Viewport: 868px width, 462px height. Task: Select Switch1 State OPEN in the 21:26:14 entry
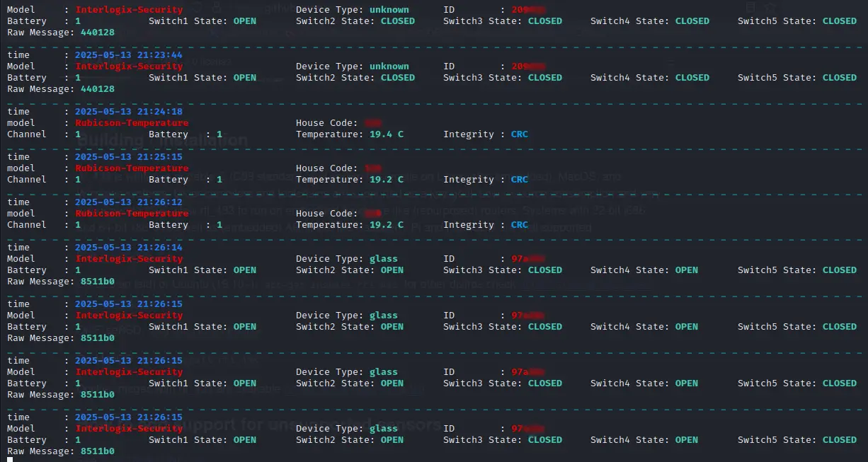tap(245, 270)
